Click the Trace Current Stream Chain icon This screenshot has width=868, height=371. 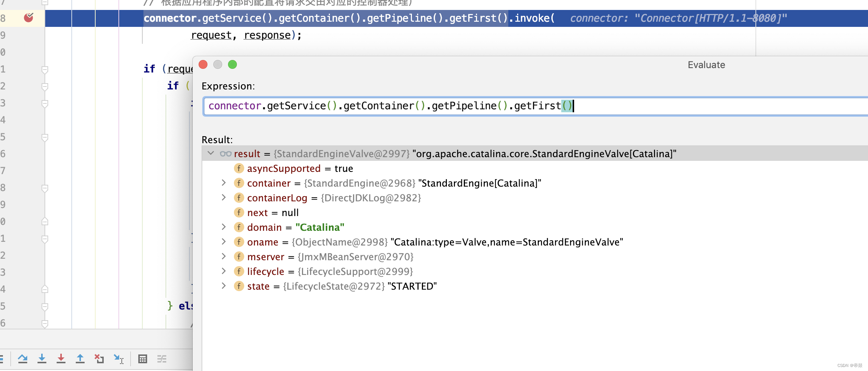(x=162, y=358)
